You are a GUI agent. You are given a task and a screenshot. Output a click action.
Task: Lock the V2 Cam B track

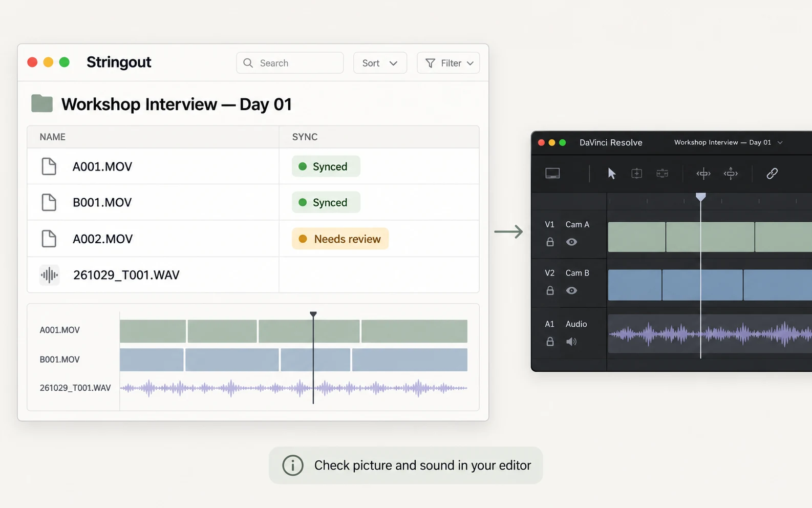[550, 290]
